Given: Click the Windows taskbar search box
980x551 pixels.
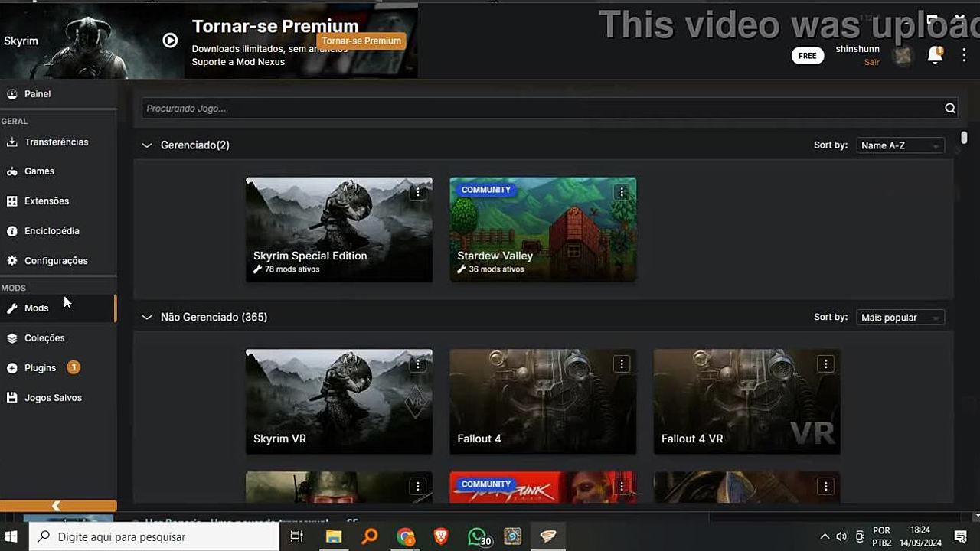Looking at the screenshot, I should click(154, 536).
